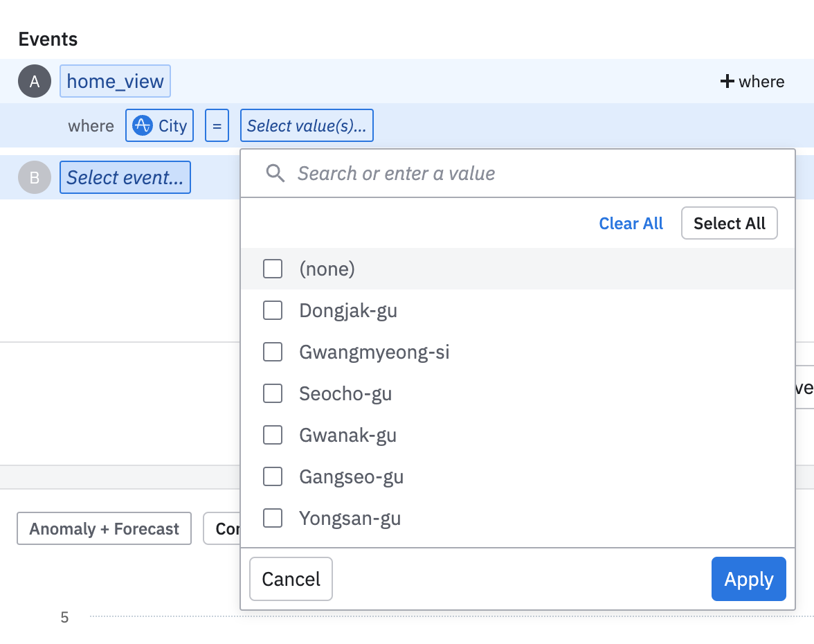Viewport: 814px width, 644px height.
Task: Check the Gwangmyeong-si checkbox
Action: click(x=273, y=352)
